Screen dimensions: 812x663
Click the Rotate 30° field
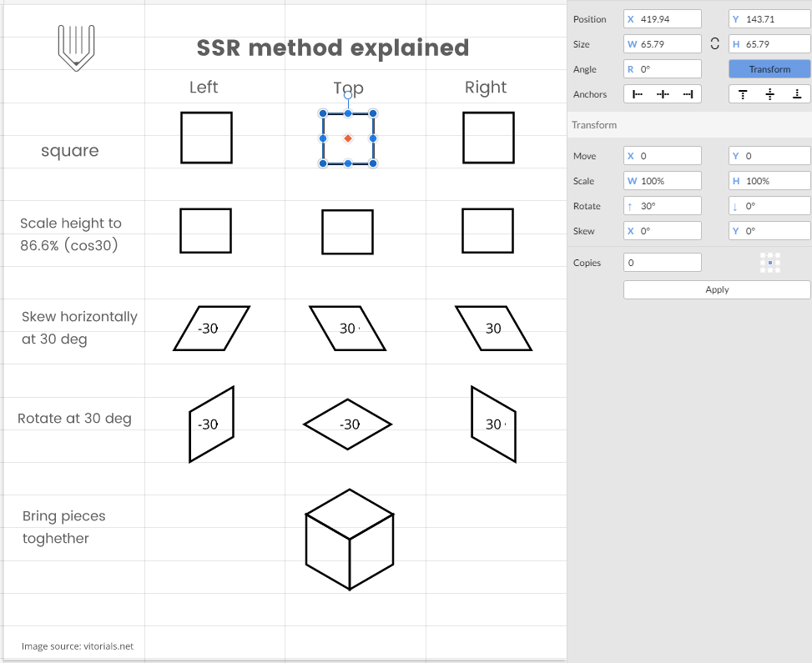(x=663, y=205)
